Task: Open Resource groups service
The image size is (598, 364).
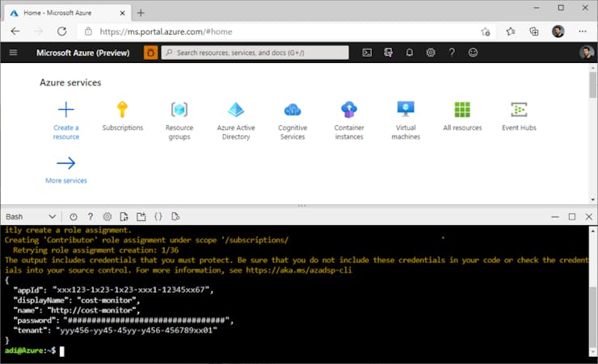Action: [179, 121]
